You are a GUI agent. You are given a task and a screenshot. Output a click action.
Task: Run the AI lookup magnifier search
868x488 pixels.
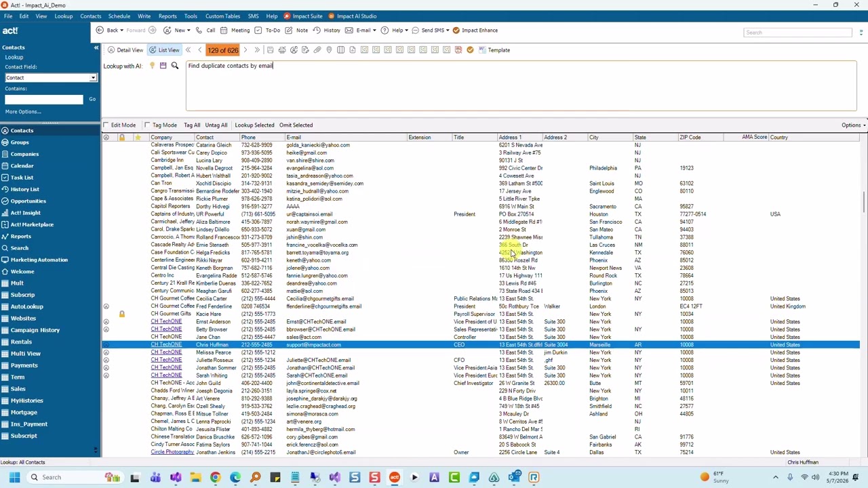174,66
